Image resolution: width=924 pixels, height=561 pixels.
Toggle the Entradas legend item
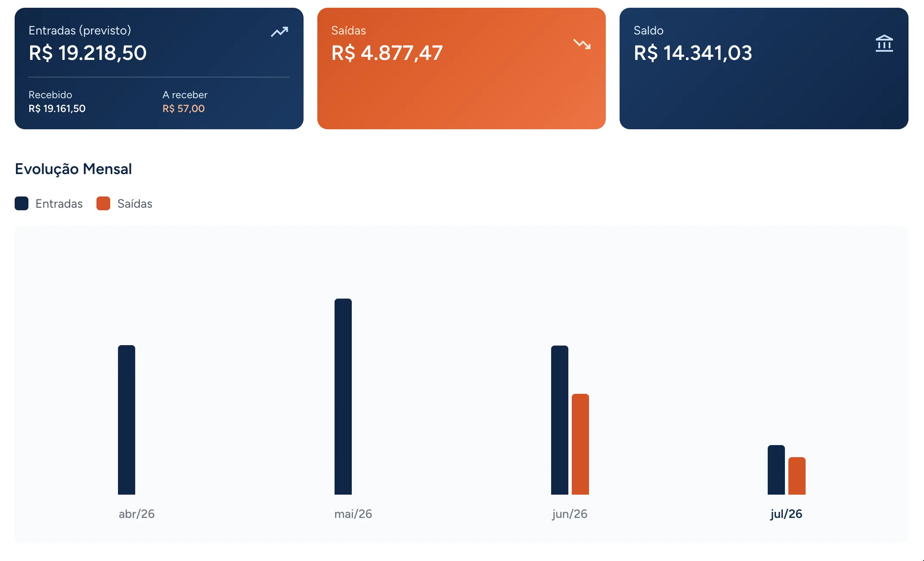pyautogui.click(x=49, y=203)
